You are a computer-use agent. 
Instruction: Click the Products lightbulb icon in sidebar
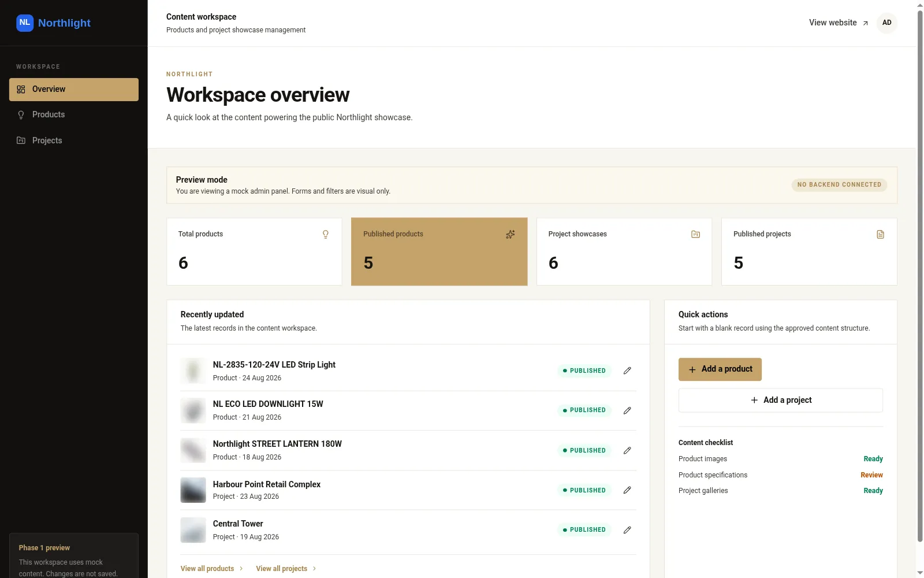21,115
